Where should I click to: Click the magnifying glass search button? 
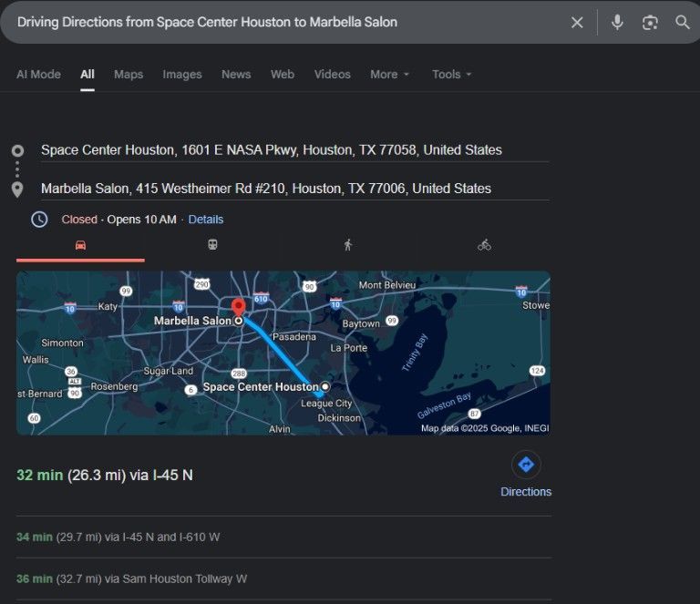click(682, 22)
